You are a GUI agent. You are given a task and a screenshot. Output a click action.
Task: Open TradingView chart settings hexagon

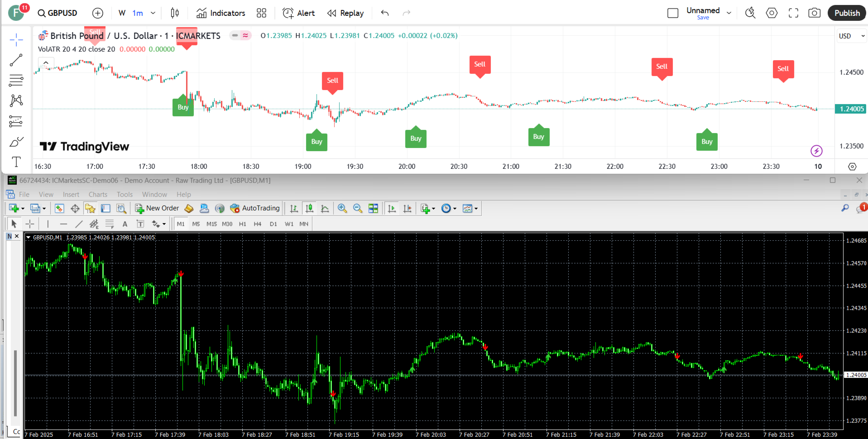click(772, 13)
